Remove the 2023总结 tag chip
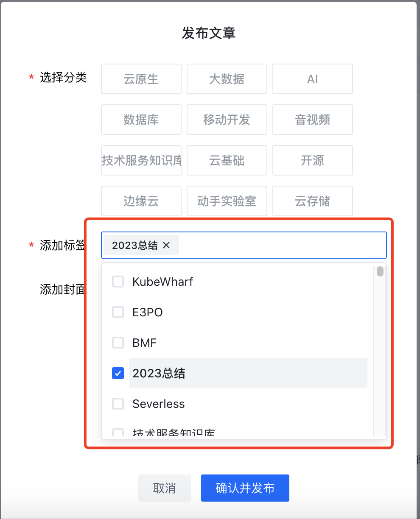Image resolution: width=420 pixels, height=519 pixels. click(166, 245)
